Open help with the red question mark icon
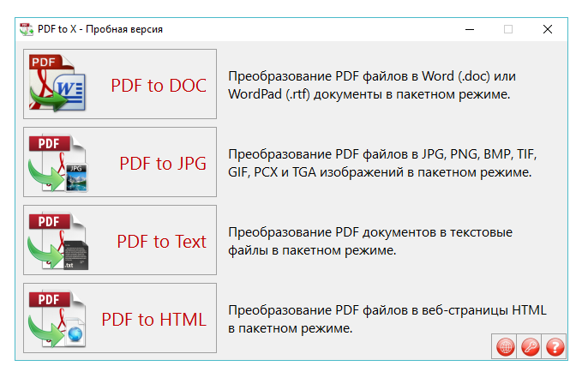 tap(555, 347)
